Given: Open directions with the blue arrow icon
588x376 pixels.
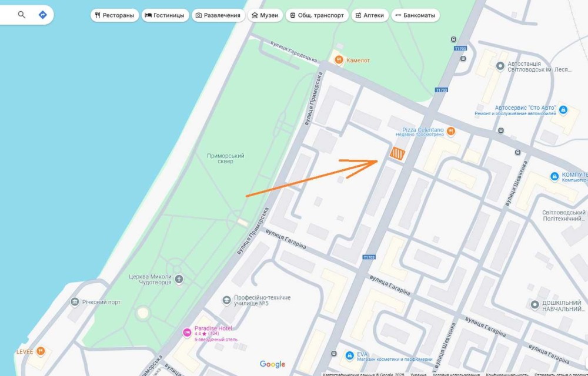Looking at the screenshot, I should [43, 15].
